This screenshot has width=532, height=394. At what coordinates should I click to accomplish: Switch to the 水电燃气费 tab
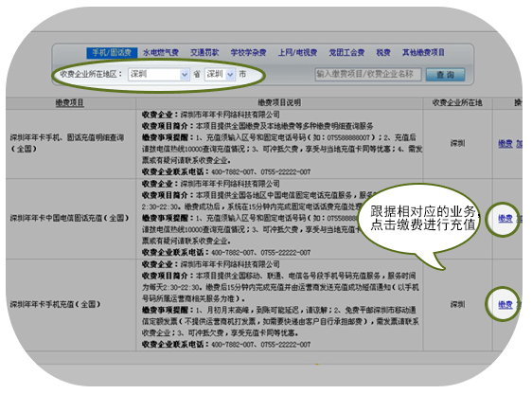(x=161, y=53)
